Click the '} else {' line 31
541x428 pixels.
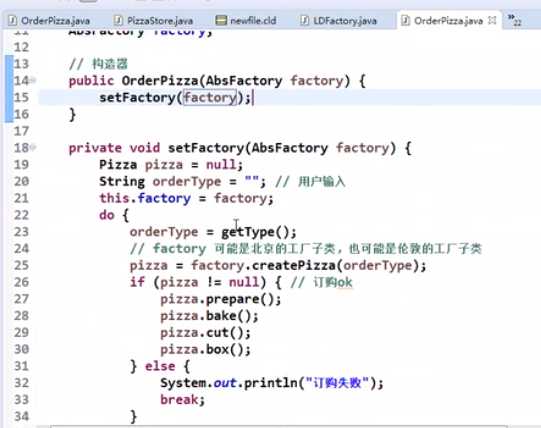pos(160,366)
